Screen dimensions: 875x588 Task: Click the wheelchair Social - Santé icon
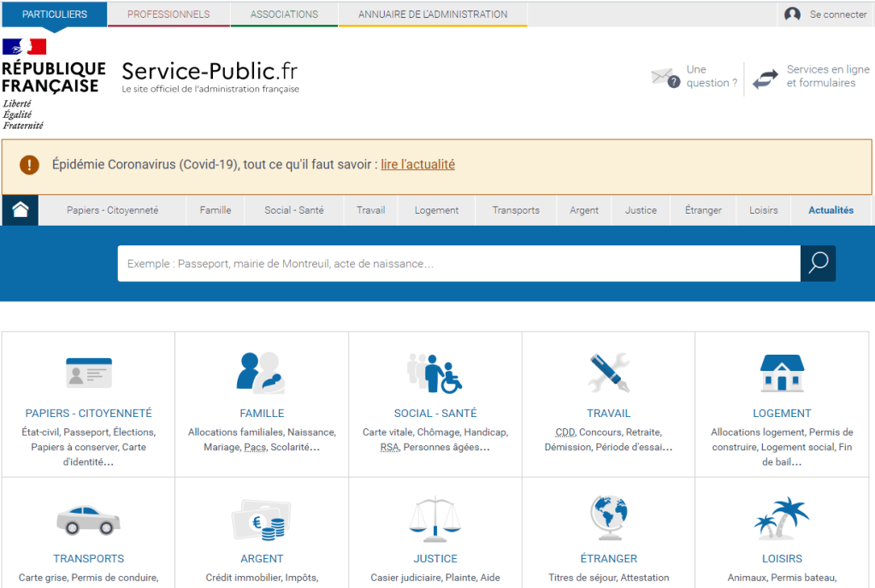point(435,373)
